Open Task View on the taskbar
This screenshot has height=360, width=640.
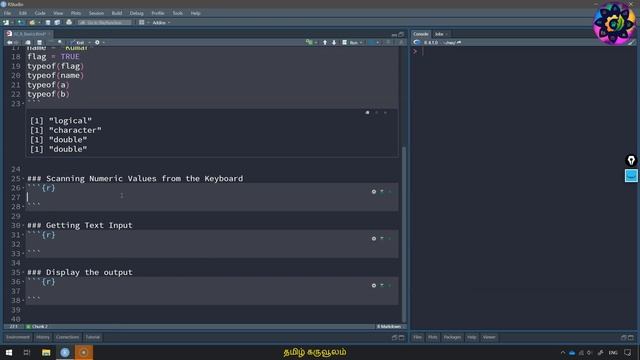[27, 352]
